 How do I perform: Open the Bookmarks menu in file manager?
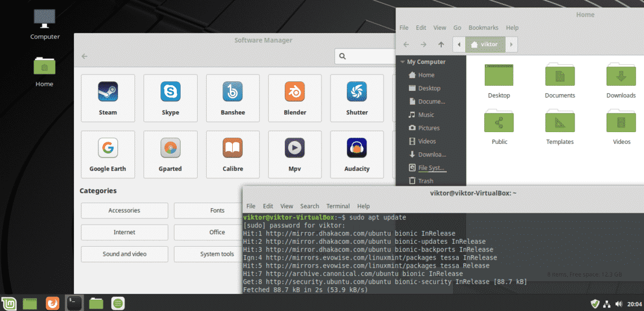coord(483,28)
